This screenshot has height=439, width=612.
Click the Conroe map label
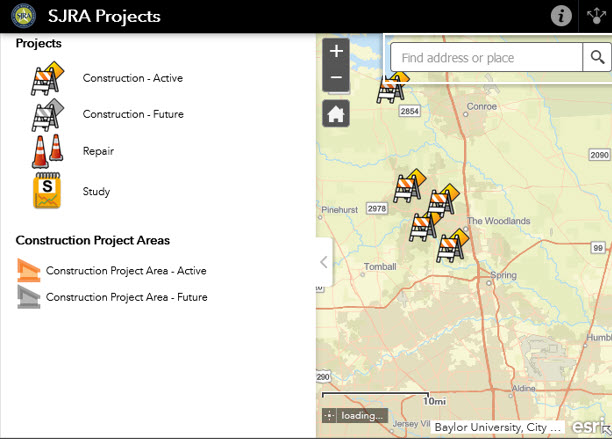(x=482, y=106)
